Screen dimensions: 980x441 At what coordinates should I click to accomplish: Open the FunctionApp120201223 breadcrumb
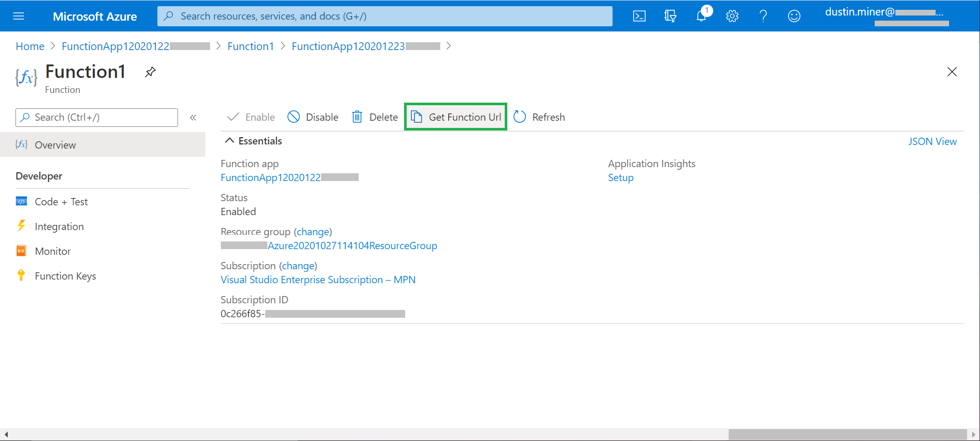(366, 46)
